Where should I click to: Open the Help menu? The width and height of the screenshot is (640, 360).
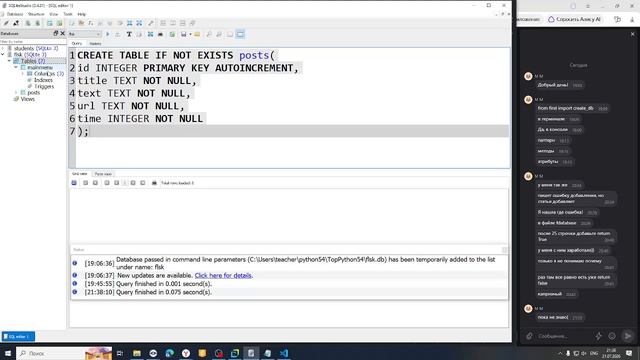click(82, 14)
